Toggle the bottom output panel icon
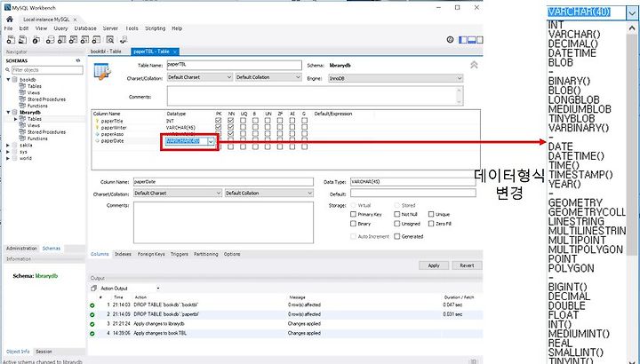 point(471,40)
